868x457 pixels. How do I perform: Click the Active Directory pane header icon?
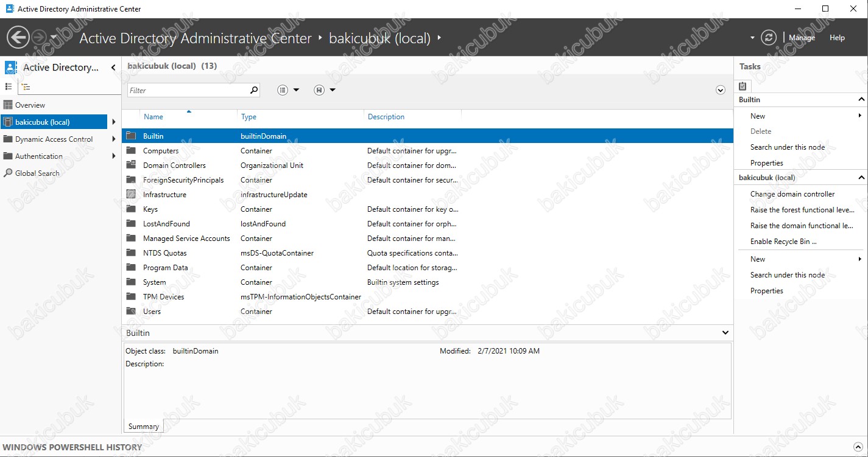click(x=10, y=68)
